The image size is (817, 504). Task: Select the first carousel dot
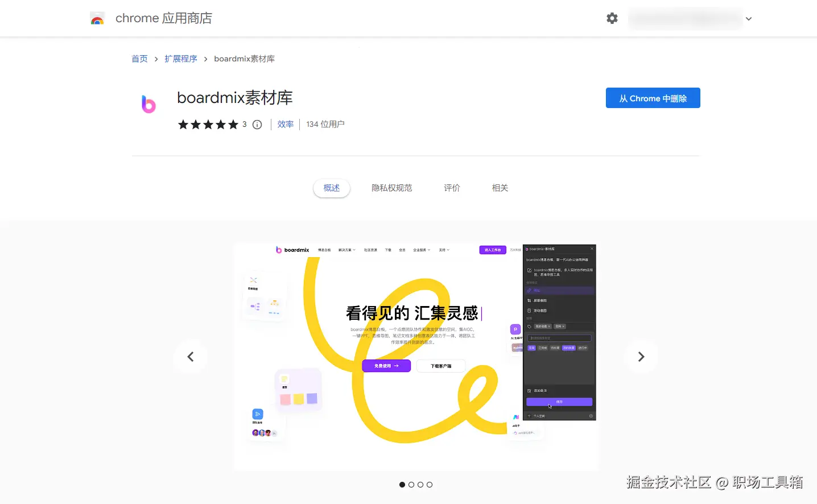(x=402, y=485)
